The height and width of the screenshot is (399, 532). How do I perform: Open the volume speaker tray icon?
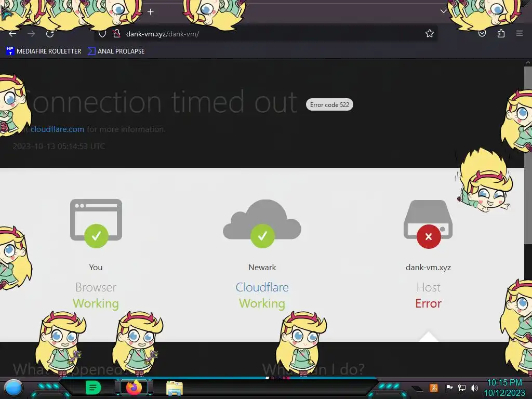(x=474, y=388)
